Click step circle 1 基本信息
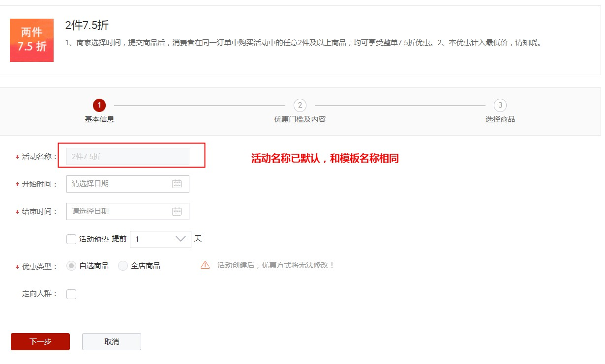 coord(99,105)
